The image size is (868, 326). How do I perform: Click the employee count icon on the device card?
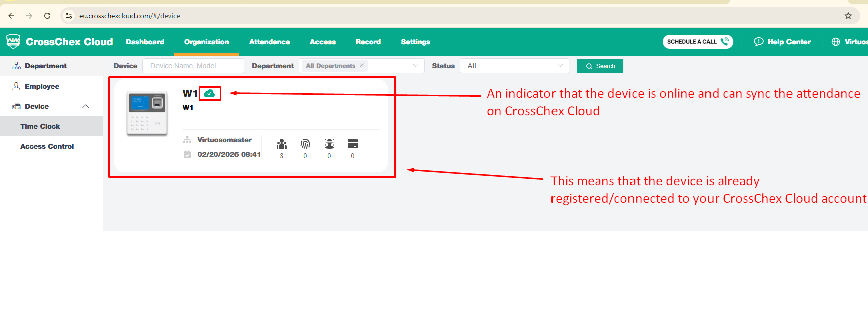point(282,144)
